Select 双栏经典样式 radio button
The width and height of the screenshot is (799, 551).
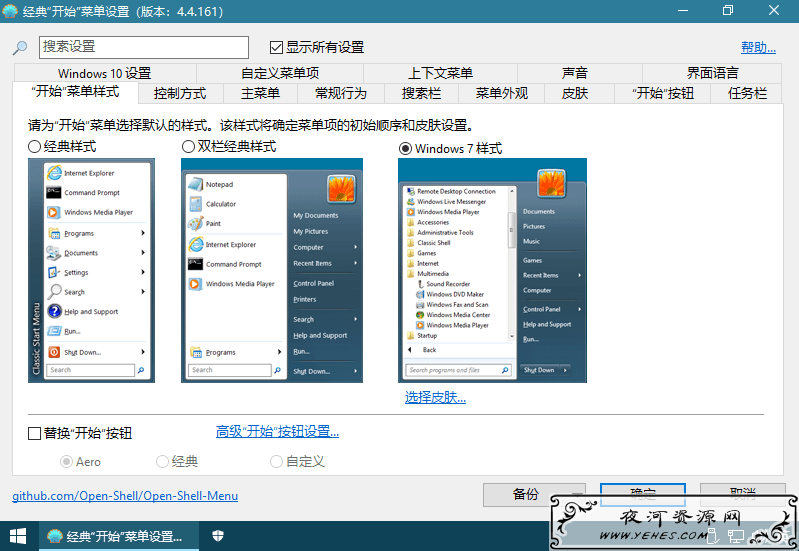pos(188,147)
